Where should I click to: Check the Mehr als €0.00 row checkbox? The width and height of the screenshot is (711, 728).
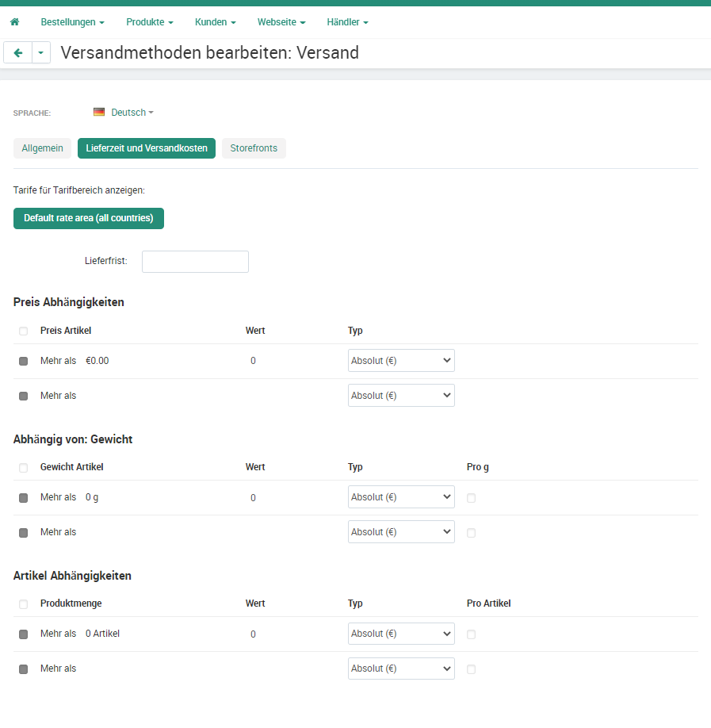tap(23, 361)
